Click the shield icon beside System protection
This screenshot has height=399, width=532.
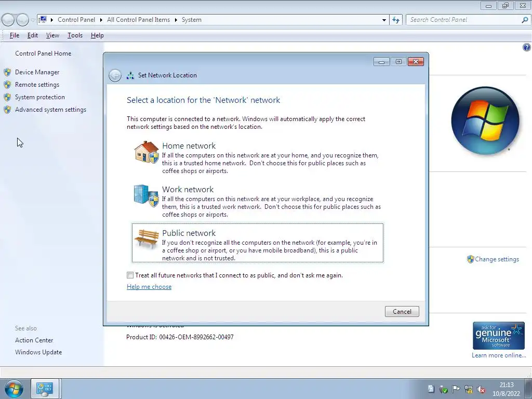pyautogui.click(x=7, y=97)
